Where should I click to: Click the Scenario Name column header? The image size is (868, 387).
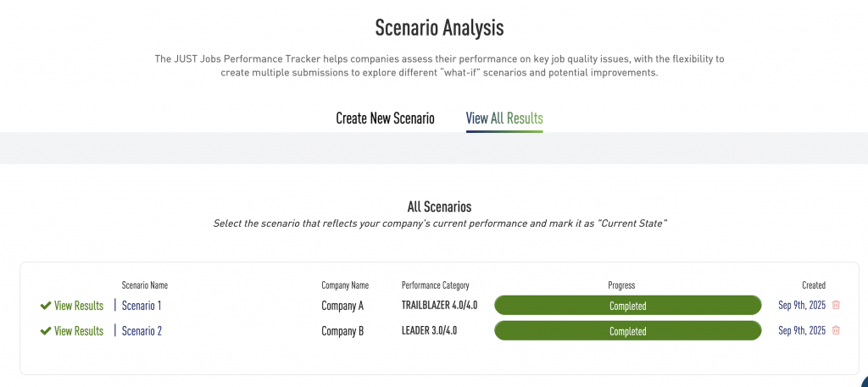(x=144, y=285)
